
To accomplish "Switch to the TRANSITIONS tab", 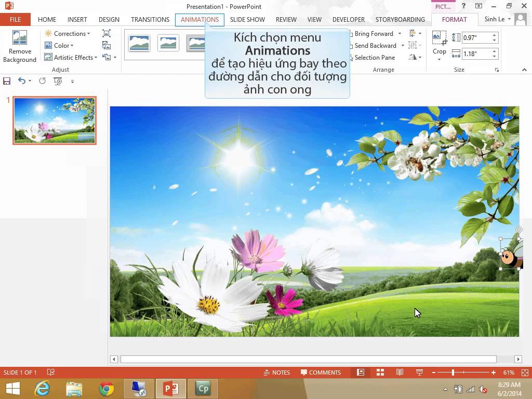I will (x=150, y=19).
